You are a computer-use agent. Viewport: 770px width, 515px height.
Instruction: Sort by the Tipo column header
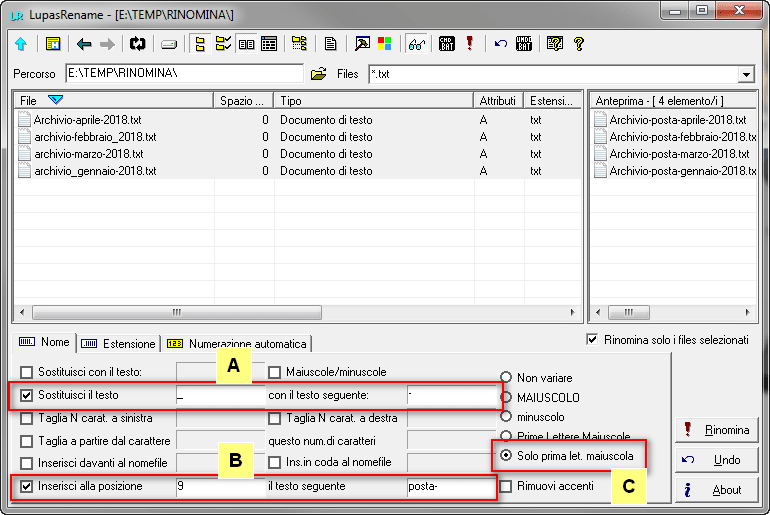point(373,101)
